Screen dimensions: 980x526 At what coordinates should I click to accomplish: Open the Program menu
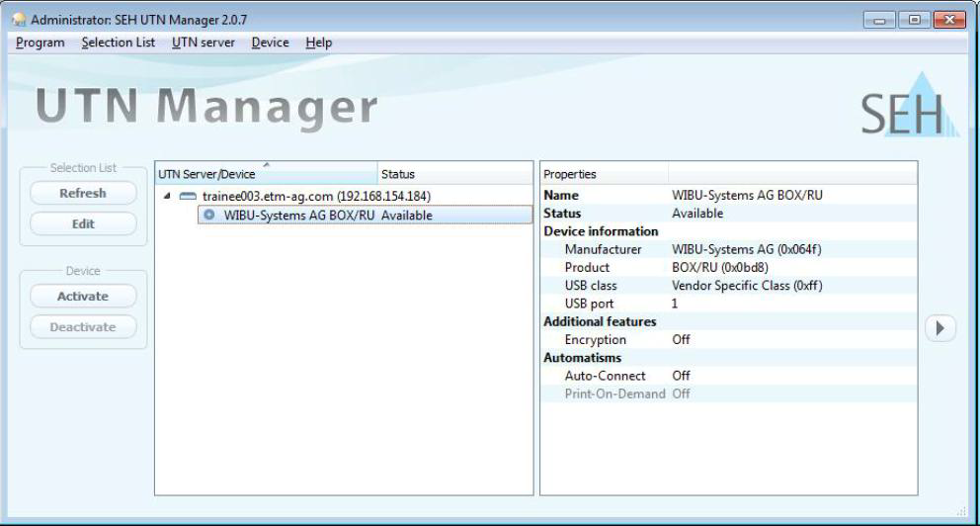tap(41, 43)
